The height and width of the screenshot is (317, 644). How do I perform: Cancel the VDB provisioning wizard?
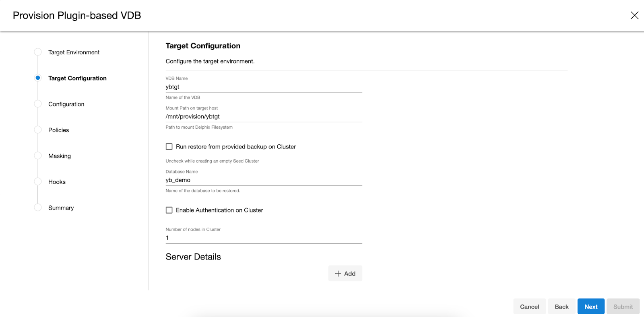coord(529,307)
